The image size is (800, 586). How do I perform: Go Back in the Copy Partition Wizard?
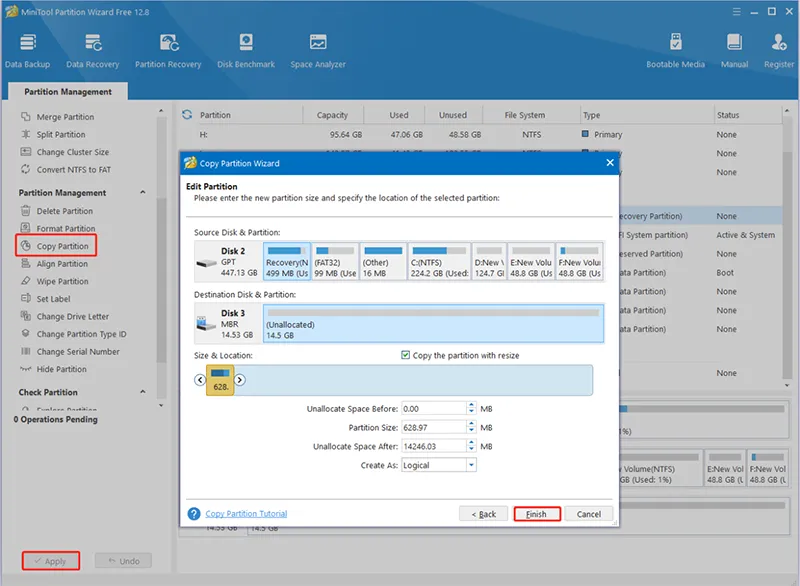pos(484,514)
